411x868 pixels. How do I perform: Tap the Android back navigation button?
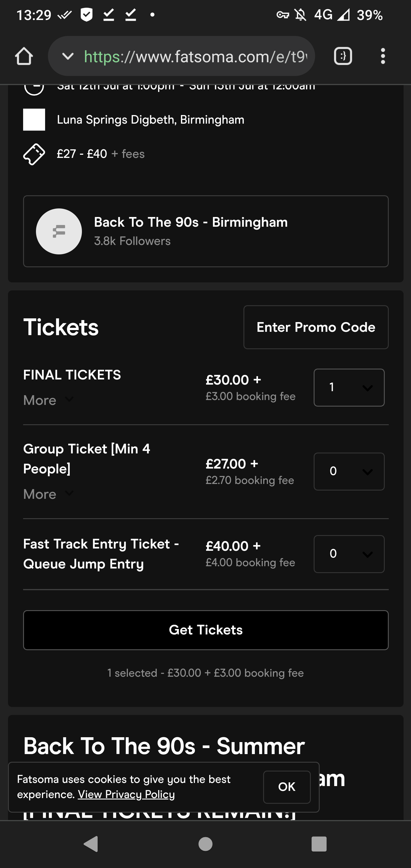pyautogui.click(x=91, y=844)
